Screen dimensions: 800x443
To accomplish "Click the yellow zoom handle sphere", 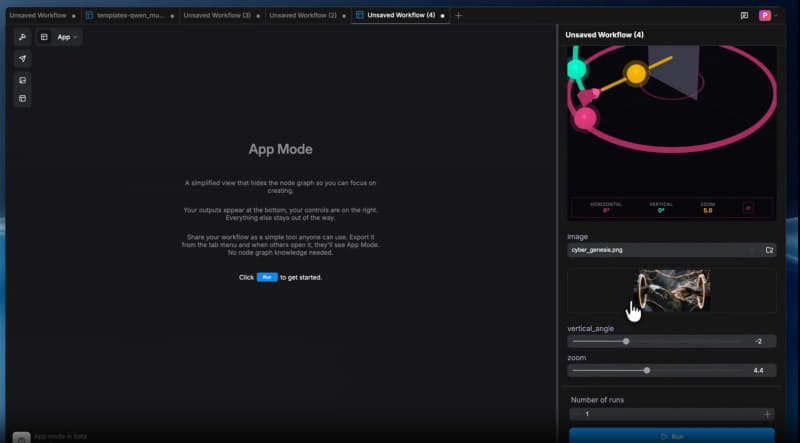I will click(636, 73).
